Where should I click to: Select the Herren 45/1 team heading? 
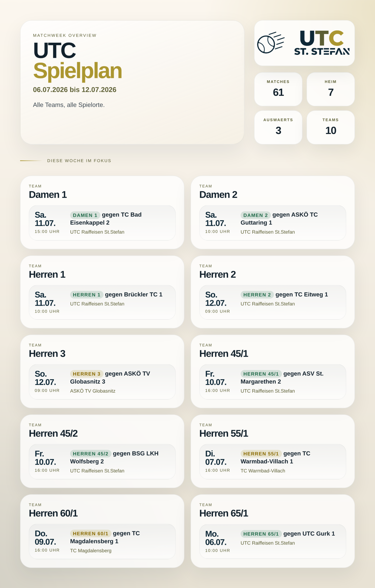point(224,353)
